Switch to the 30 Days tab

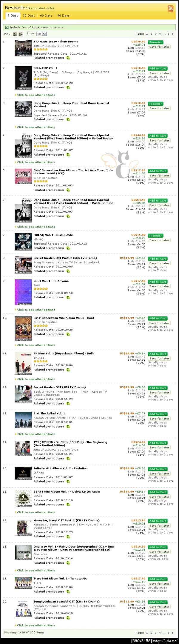point(29,16)
